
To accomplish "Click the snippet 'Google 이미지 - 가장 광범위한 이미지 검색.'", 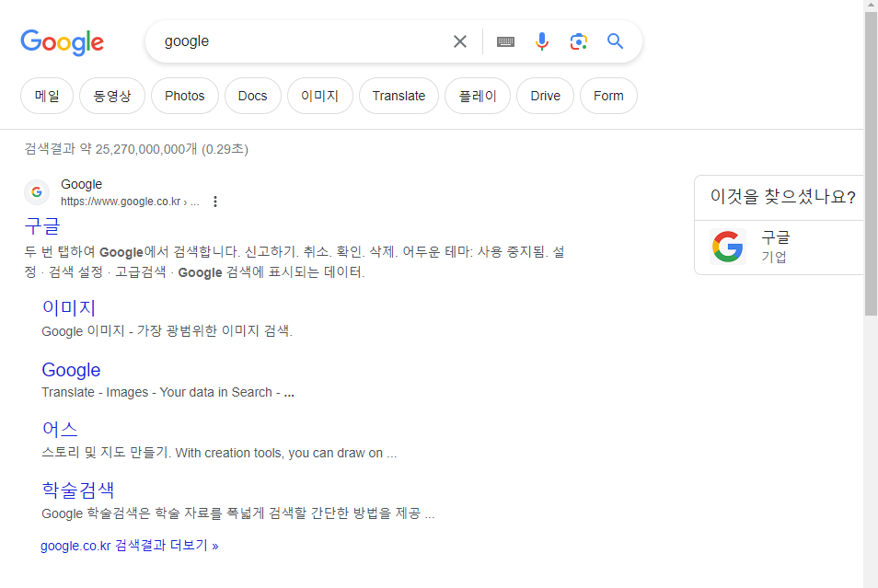I will pyautogui.click(x=167, y=331).
